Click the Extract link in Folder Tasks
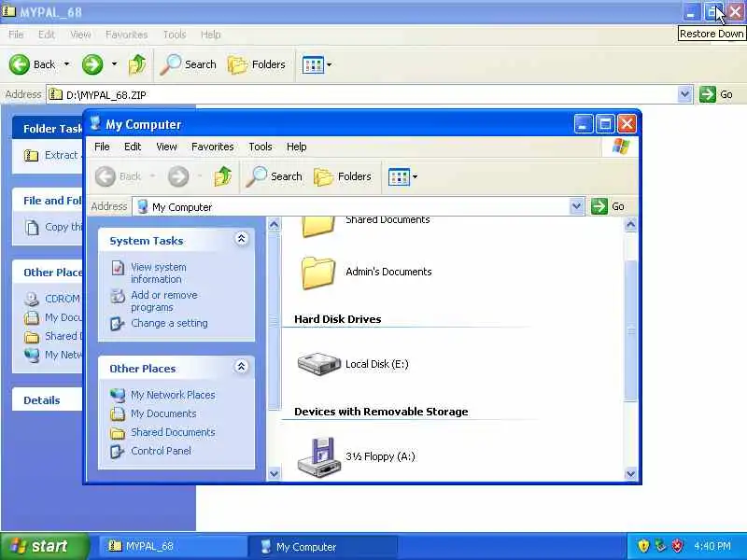 [62, 155]
